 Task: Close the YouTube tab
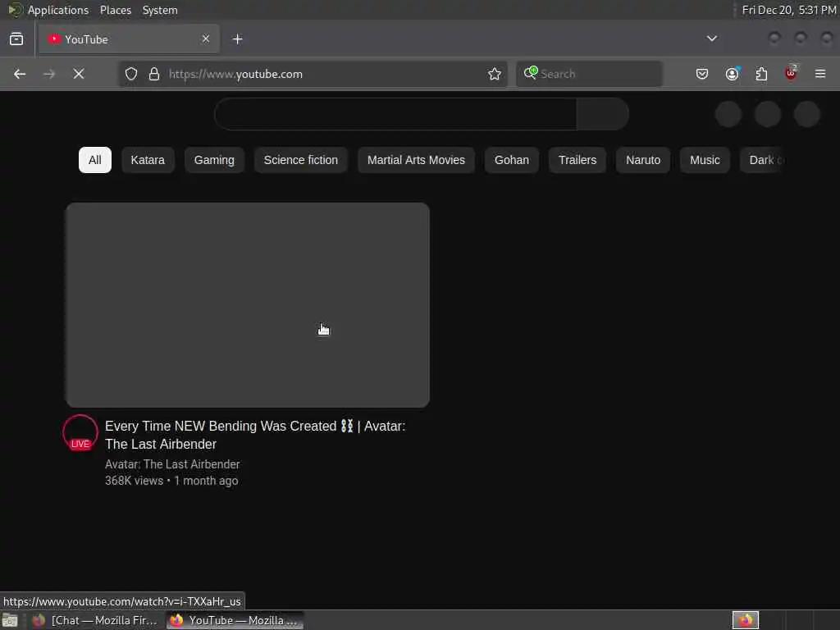[x=206, y=39]
